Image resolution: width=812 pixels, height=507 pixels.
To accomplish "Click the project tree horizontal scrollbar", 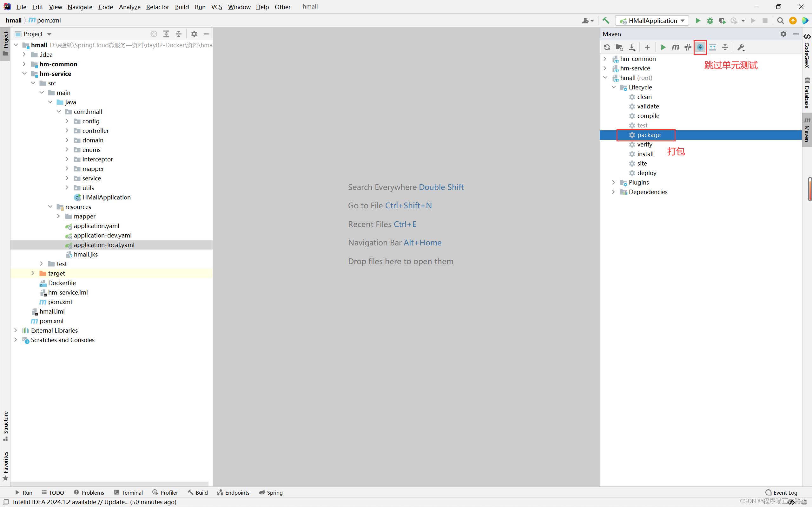I will pyautogui.click(x=109, y=484).
